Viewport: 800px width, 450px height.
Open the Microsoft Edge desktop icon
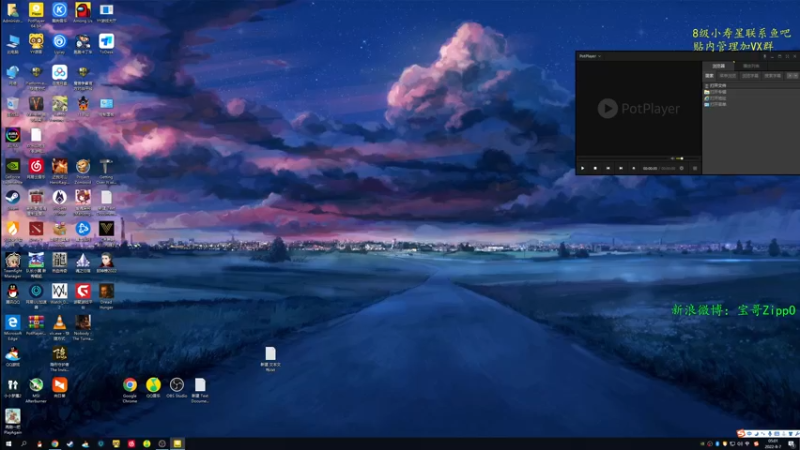13,327
